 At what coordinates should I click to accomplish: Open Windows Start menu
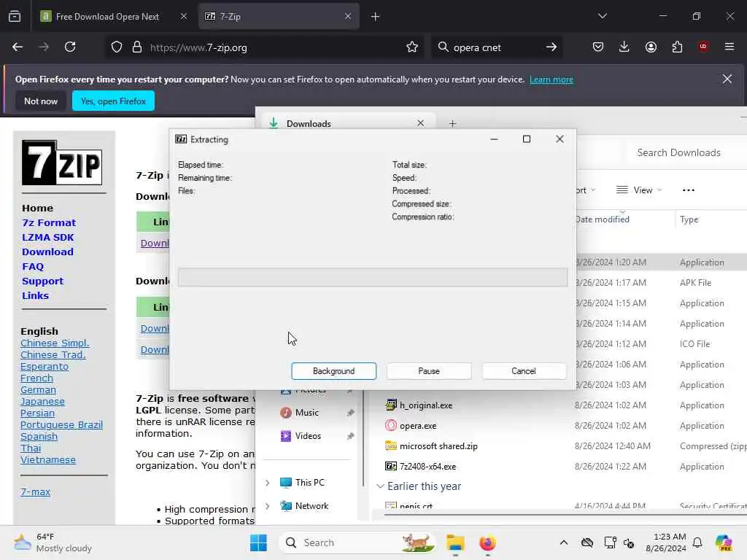(x=259, y=542)
